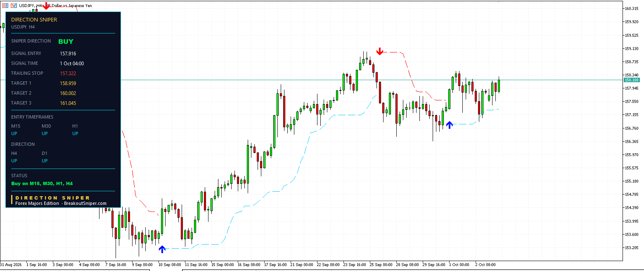Screen dimensions: 644x271
Task: Click the signal entry value 157.916
Action: click(68, 54)
